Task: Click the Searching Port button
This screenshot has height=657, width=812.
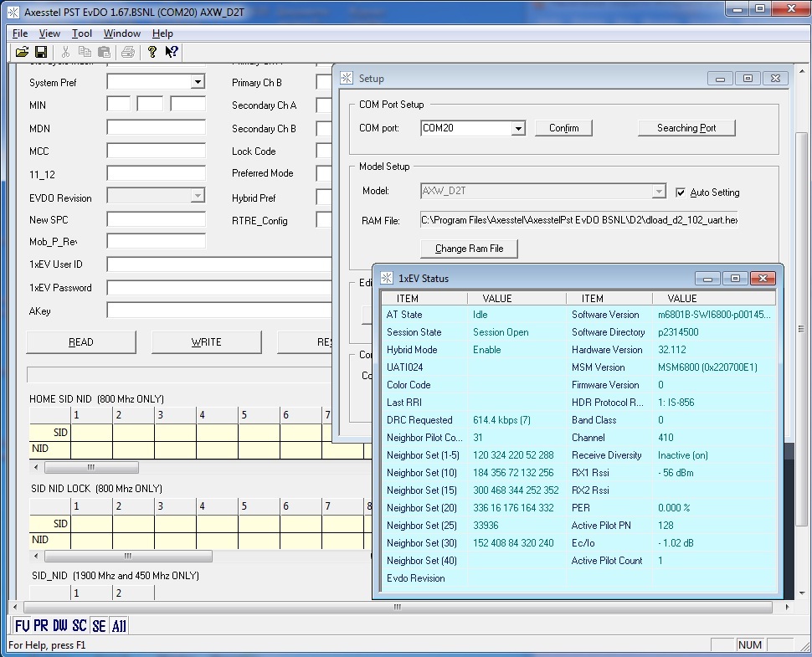Action: click(x=686, y=128)
